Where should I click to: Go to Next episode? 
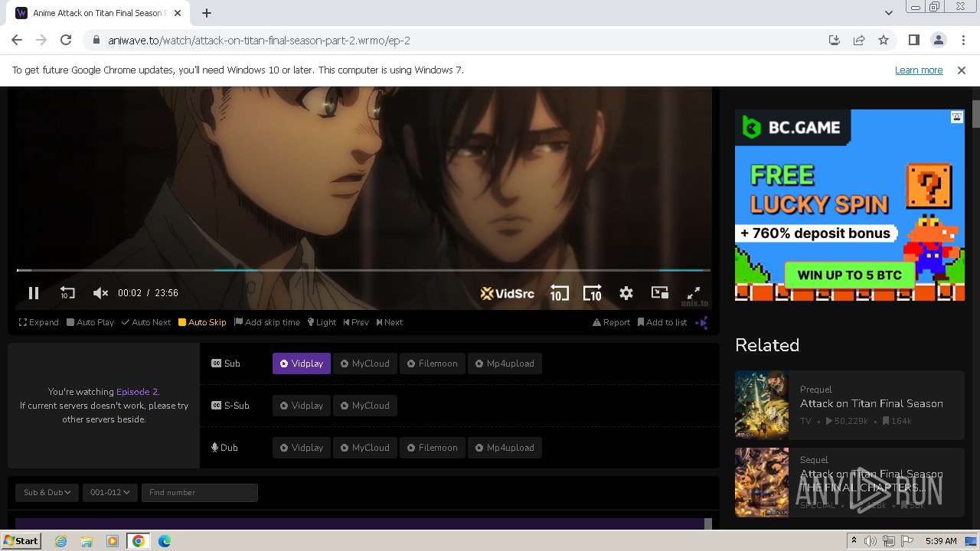pyautogui.click(x=390, y=322)
